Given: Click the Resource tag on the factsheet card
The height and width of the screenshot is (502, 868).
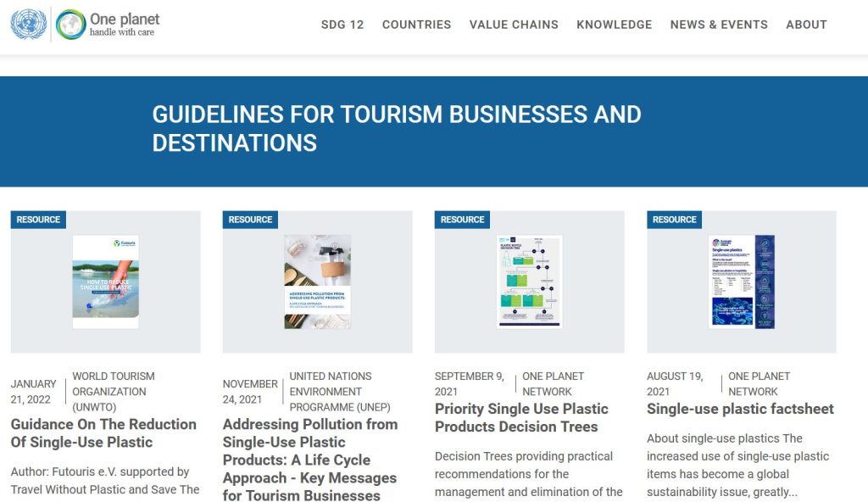Looking at the screenshot, I should point(674,220).
